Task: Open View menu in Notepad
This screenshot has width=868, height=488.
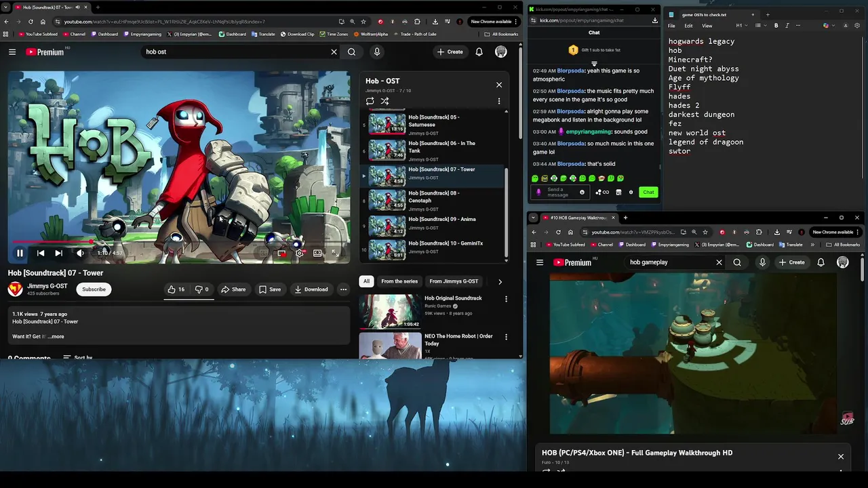Action: [x=707, y=26]
